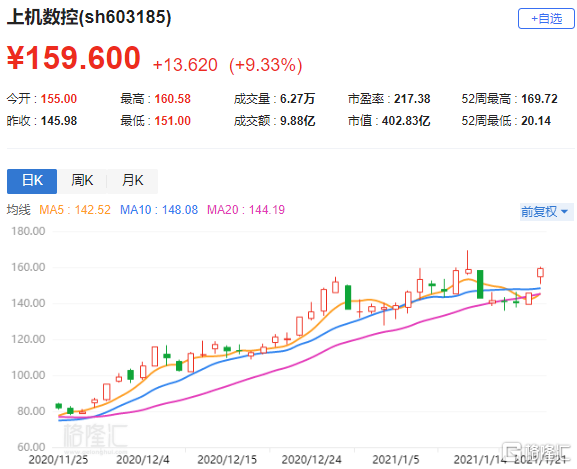Click the turnover value 9.88亿
This screenshot has width=577, height=469.
point(297,121)
